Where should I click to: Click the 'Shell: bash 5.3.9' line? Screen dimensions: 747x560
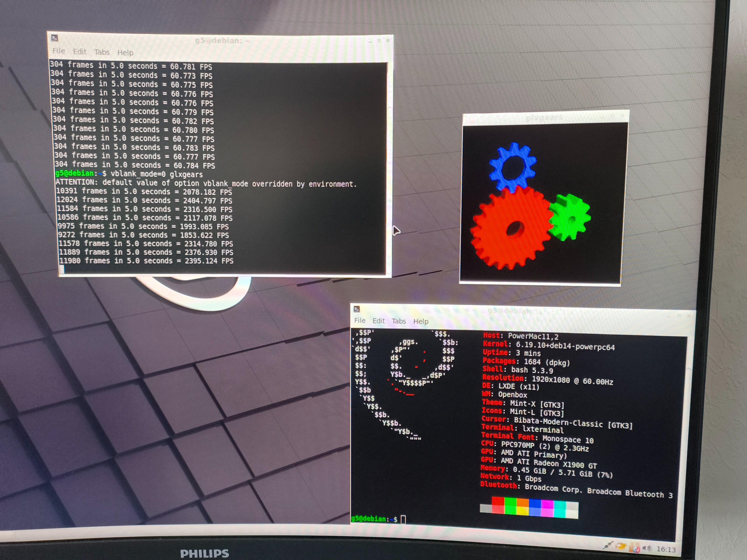coord(518,370)
